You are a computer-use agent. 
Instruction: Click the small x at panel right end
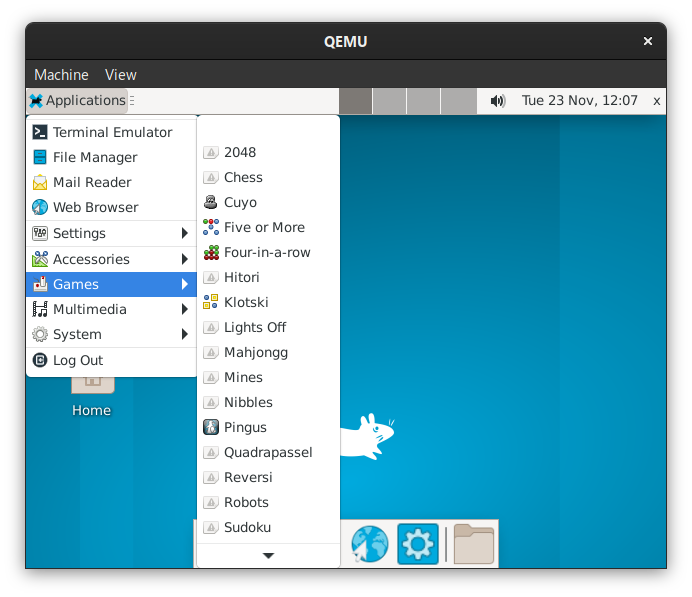coord(657,101)
